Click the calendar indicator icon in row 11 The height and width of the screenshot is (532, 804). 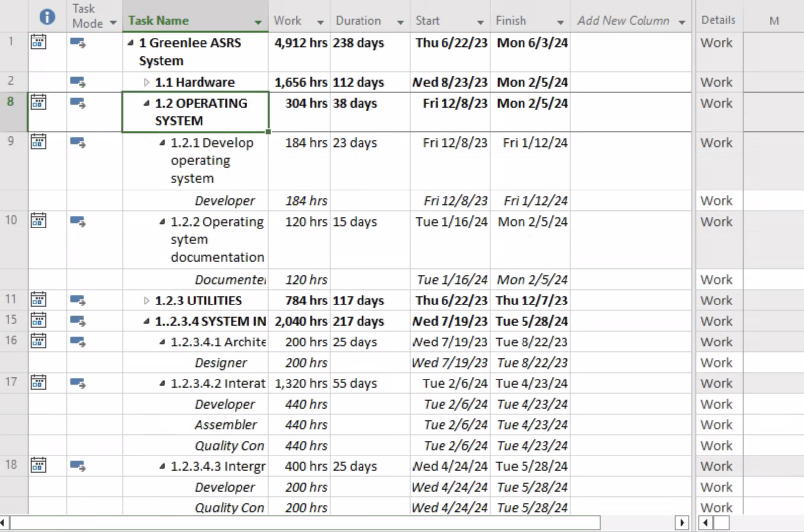point(39,300)
